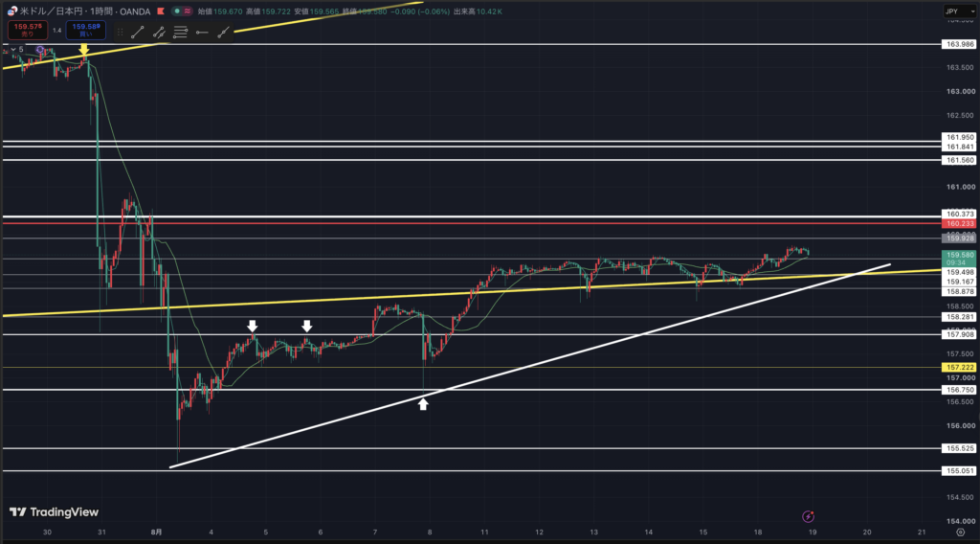This screenshot has width=980, height=544.
Task: Click the gray 159.928 price label
Action: pyautogui.click(x=959, y=238)
